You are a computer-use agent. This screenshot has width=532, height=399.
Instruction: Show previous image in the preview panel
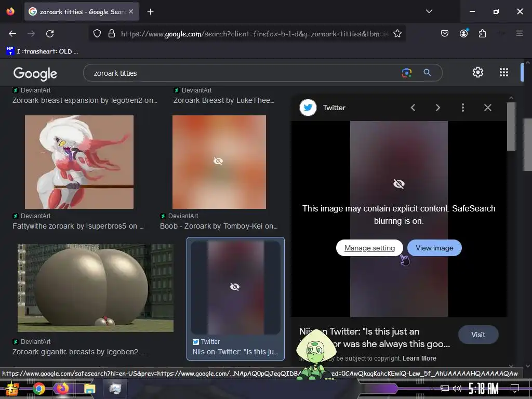click(x=413, y=108)
